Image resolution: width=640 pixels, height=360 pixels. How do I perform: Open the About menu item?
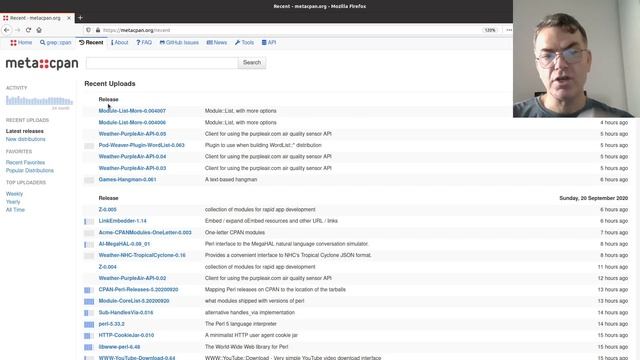coord(120,42)
